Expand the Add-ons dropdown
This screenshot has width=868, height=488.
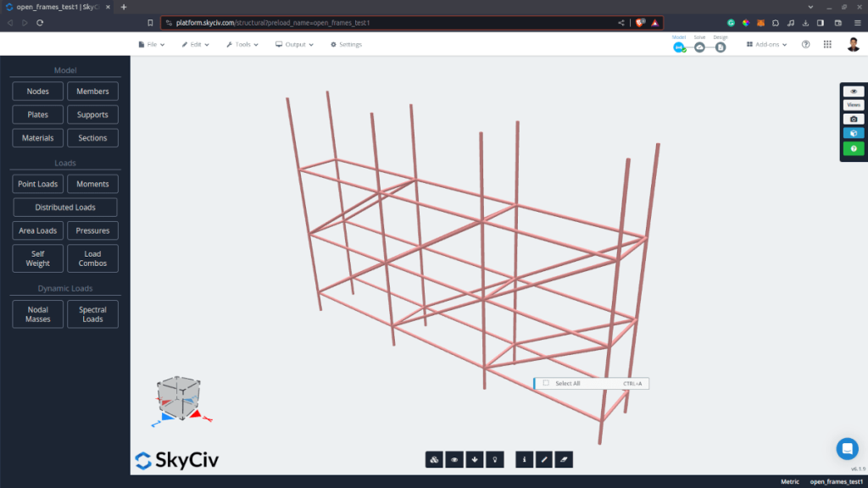(x=765, y=44)
